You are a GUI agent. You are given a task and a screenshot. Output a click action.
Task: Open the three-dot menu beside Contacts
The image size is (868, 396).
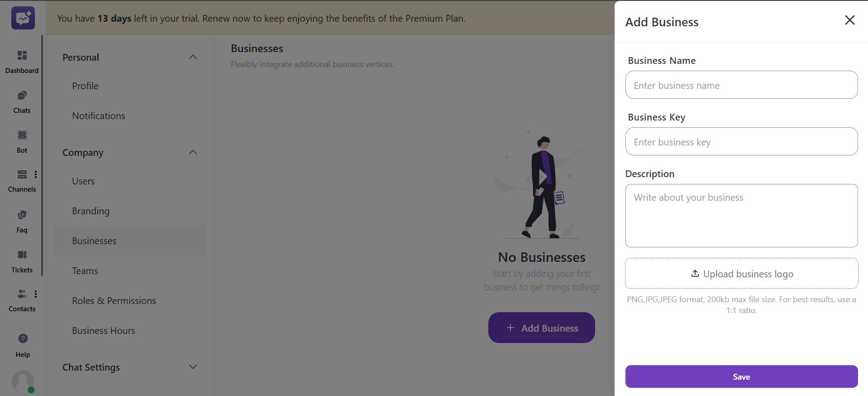point(36,294)
